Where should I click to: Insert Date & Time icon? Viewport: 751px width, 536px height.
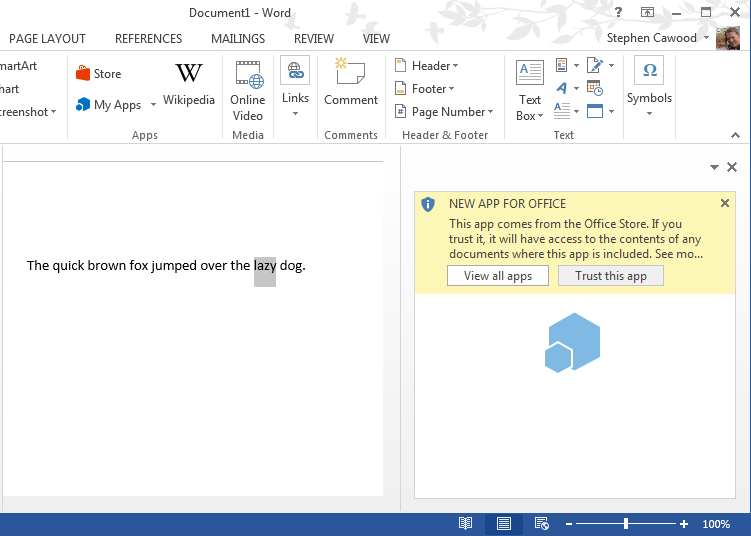pos(595,88)
